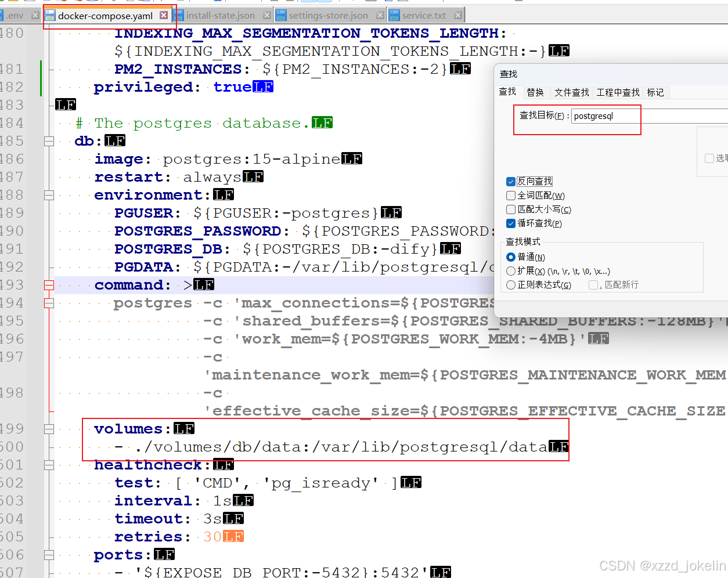
Task: Switch to the install-state.json tab
Action: pyautogui.click(x=220, y=16)
